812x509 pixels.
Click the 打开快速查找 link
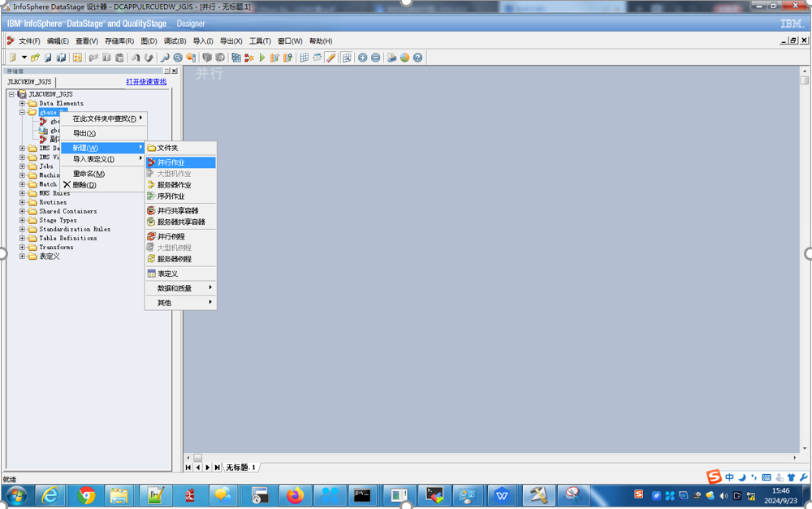[146, 82]
